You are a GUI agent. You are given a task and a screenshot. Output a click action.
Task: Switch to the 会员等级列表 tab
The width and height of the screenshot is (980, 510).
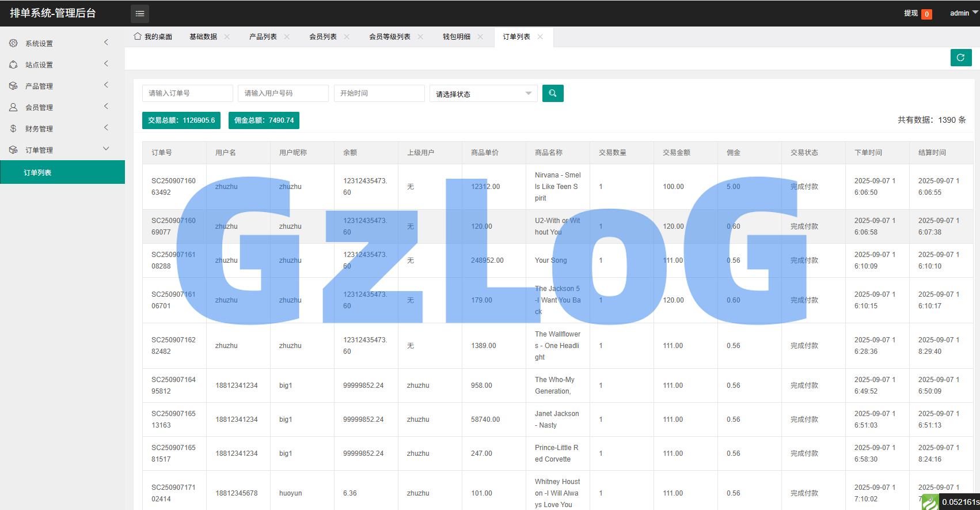(390, 37)
